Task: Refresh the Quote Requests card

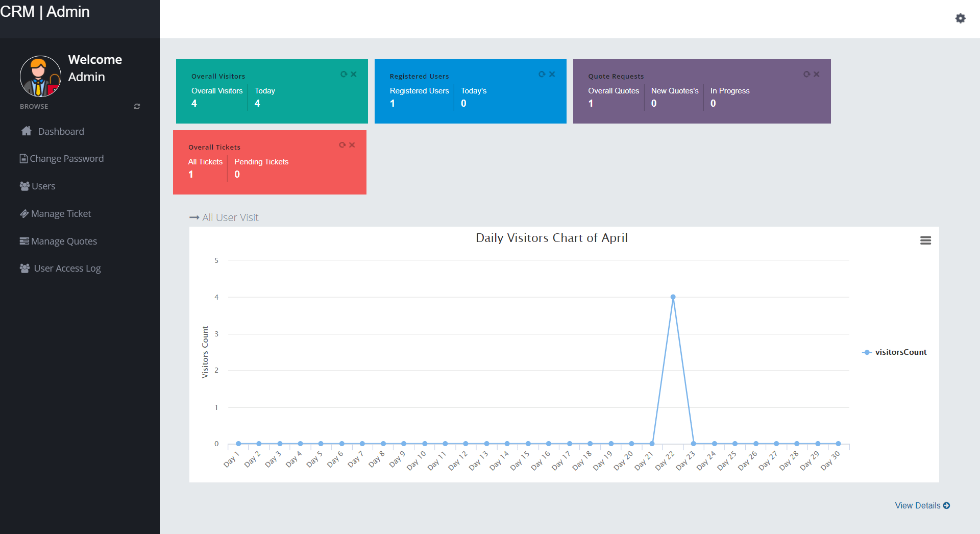Action: (x=806, y=75)
